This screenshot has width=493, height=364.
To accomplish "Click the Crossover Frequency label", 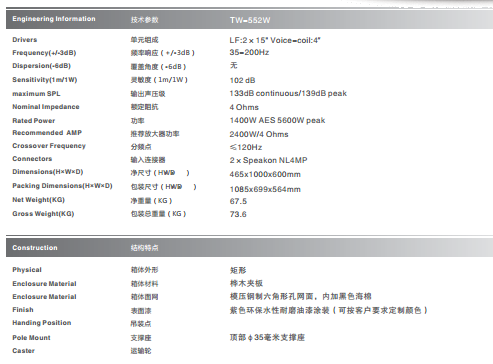I will [x=49, y=146].
